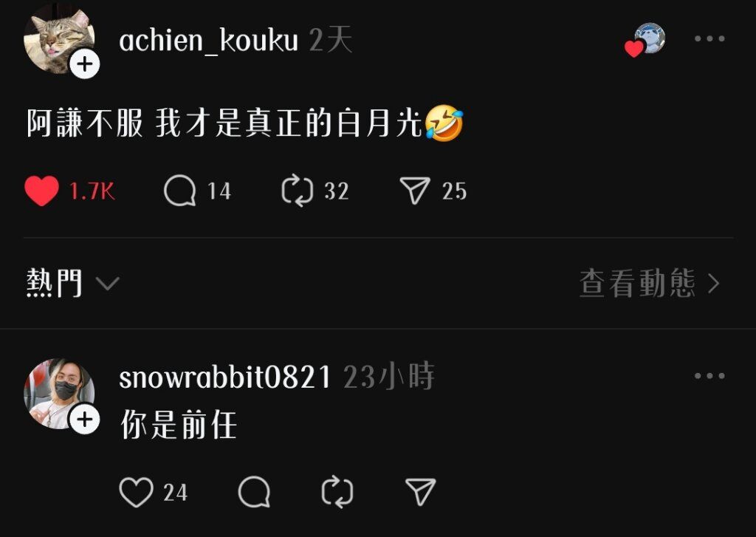
Task: Repost achien_kouku's post with repost icon
Action: [x=297, y=191]
